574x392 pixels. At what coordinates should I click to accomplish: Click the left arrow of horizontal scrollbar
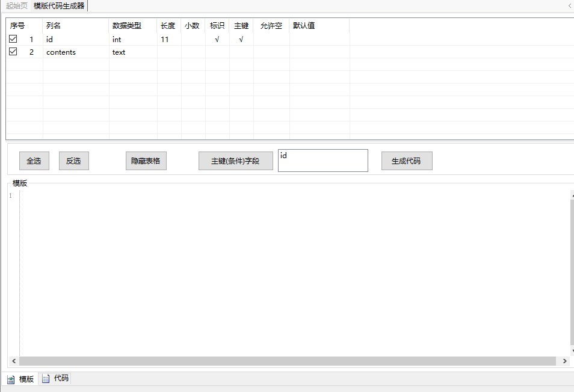click(14, 361)
